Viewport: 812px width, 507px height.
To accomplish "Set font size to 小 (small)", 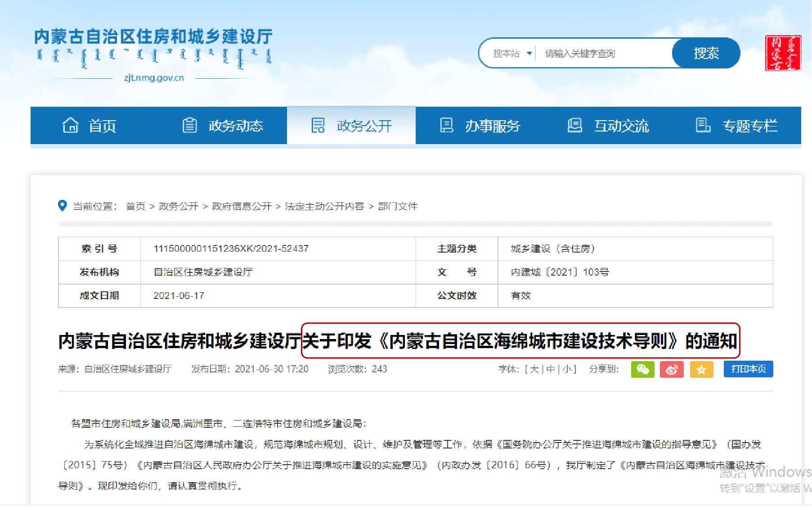I will click(x=567, y=369).
